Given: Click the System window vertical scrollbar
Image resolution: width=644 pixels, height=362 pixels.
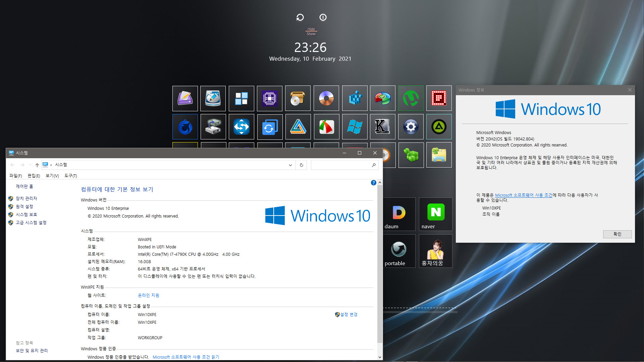Looking at the screenshot, I should pos(380,263).
